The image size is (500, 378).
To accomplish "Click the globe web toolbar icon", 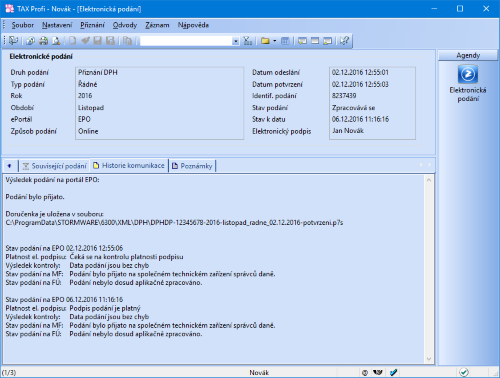I will coord(30,41).
